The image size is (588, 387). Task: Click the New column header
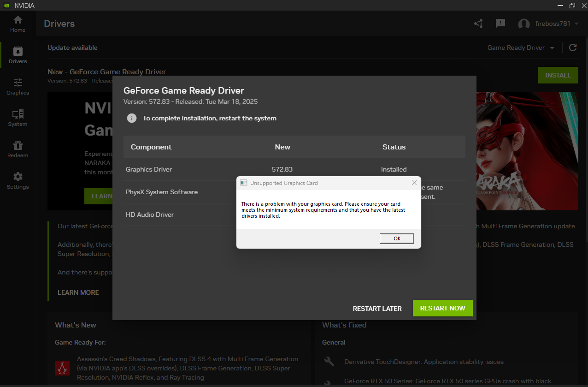tap(282, 147)
